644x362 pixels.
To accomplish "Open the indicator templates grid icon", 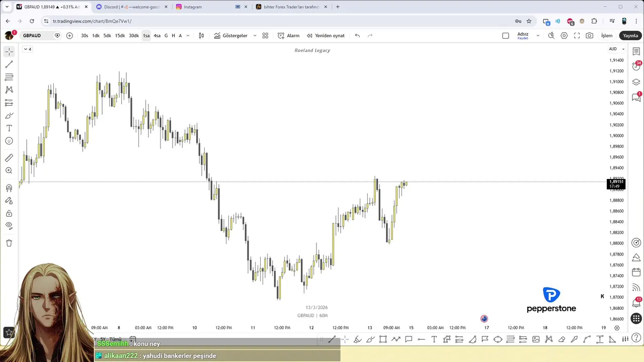I will click(x=265, y=36).
